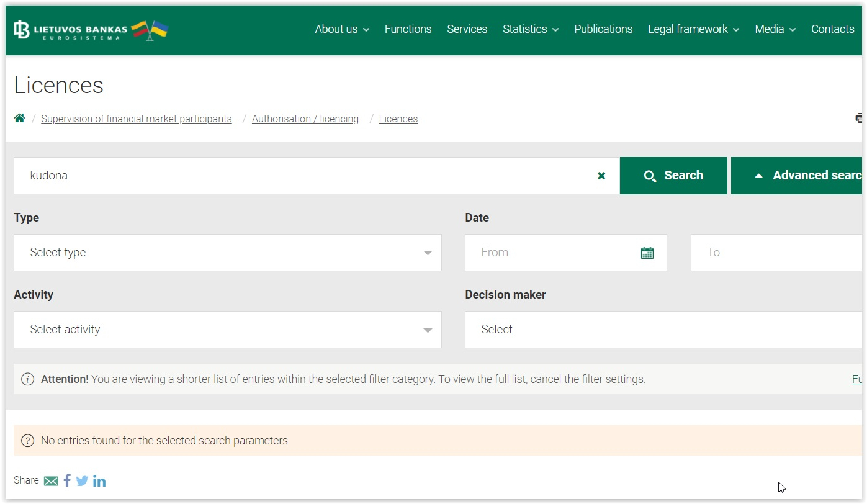Viewport: 867px width, 504px height.
Task: Expand the About us menu
Action: [x=341, y=29]
